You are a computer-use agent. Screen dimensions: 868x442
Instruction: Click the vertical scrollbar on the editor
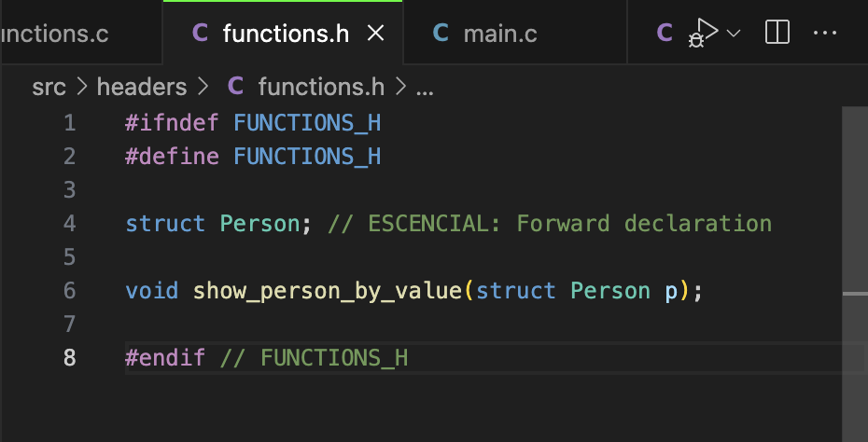tap(854, 233)
